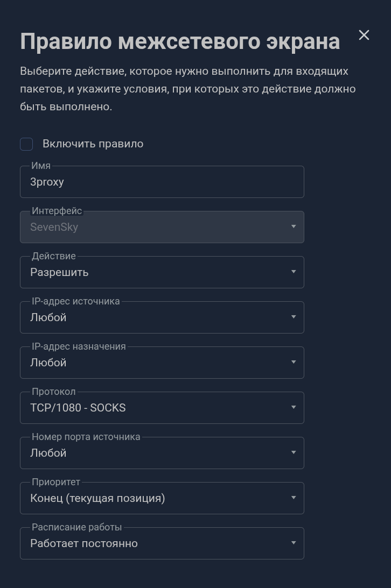The image size is (391, 588).
Task: Open the 'IP-адрес назначения' combo box
Action: pos(162,363)
